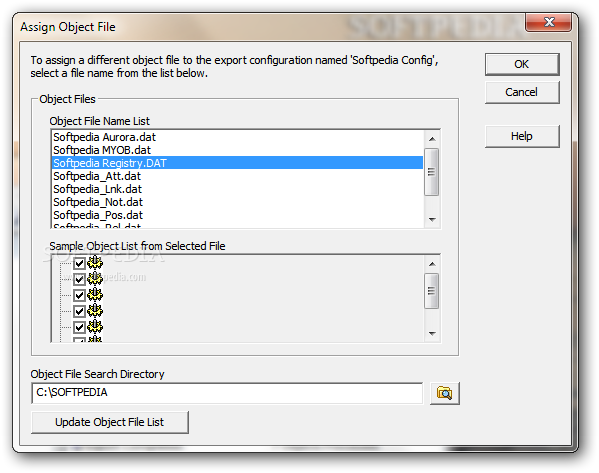
Task: Click file list scroll up arrow
Action: [432, 139]
